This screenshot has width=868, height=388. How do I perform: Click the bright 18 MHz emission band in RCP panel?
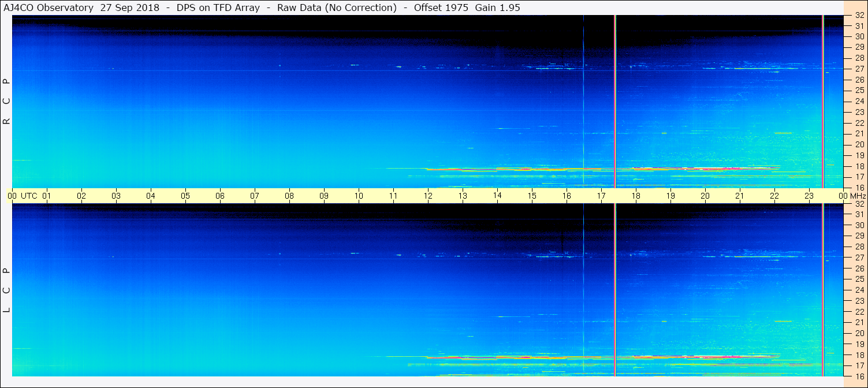[603, 169]
